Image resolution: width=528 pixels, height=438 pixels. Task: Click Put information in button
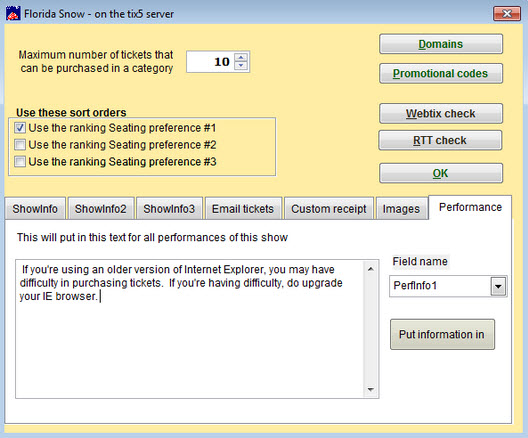click(442, 334)
